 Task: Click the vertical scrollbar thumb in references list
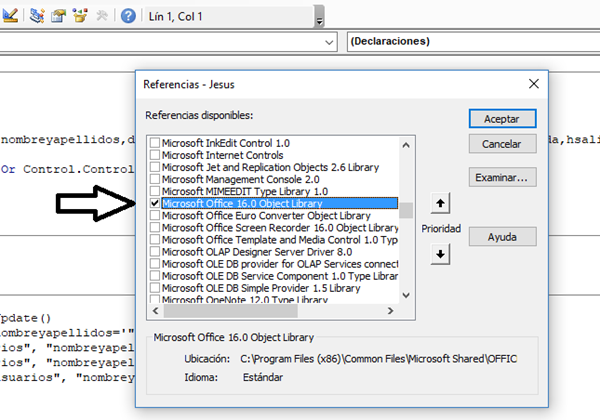[406, 210]
